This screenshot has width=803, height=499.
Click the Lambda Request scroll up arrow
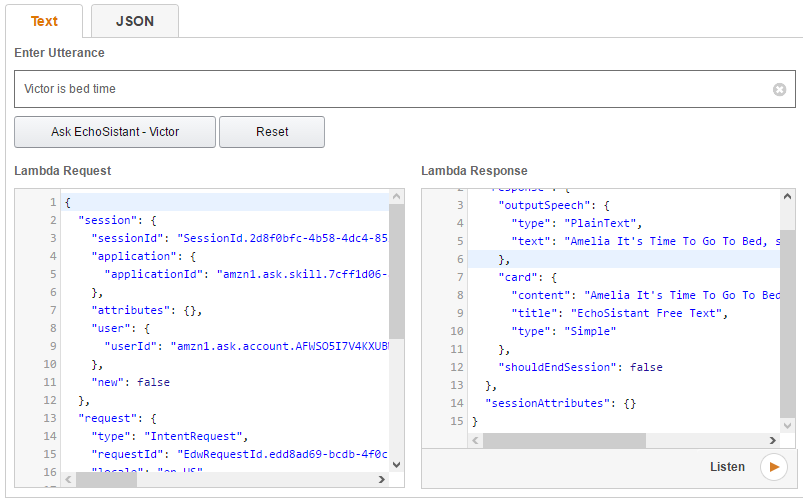pyautogui.click(x=396, y=197)
